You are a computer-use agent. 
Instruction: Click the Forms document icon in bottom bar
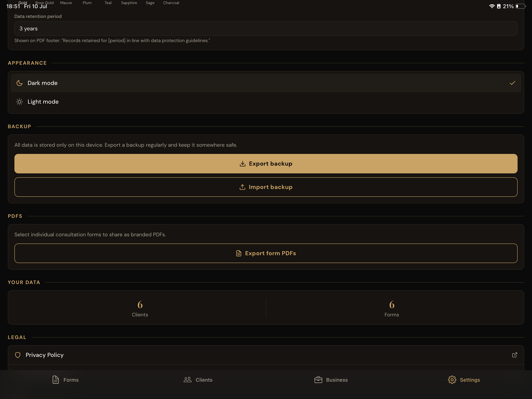(x=55, y=380)
